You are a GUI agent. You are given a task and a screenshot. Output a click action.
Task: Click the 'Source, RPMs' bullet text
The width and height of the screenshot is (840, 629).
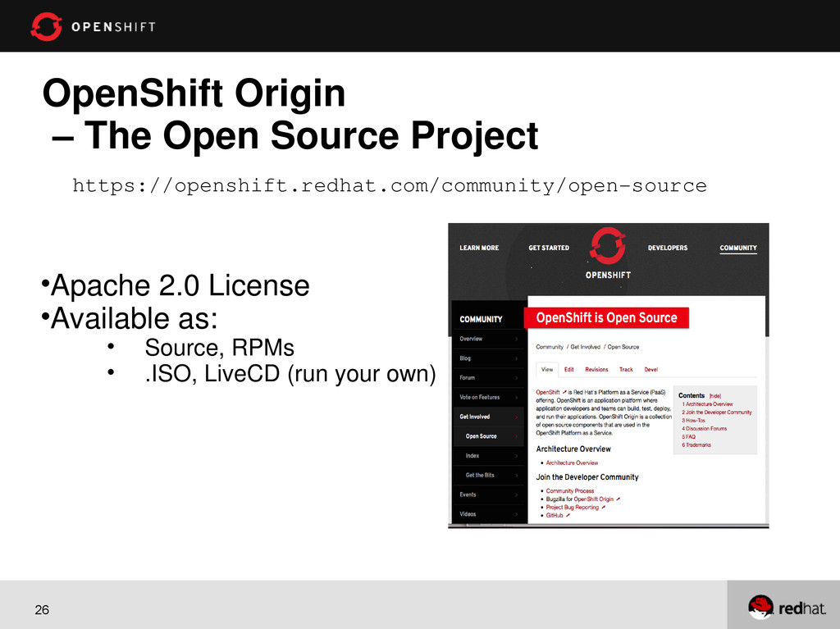click(219, 348)
